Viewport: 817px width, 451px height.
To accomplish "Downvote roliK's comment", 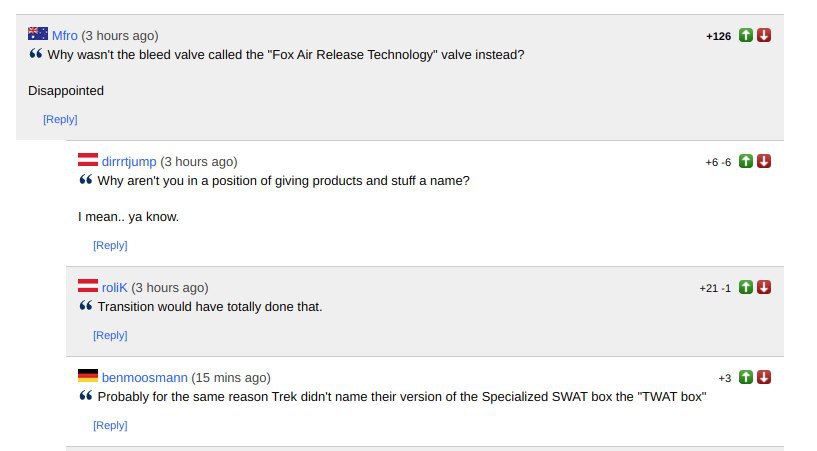I will 764,287.
